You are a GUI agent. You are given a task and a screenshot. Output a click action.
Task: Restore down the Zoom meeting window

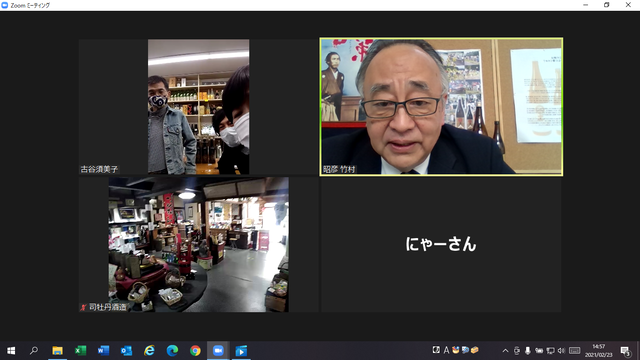click(x=607, y=5)
